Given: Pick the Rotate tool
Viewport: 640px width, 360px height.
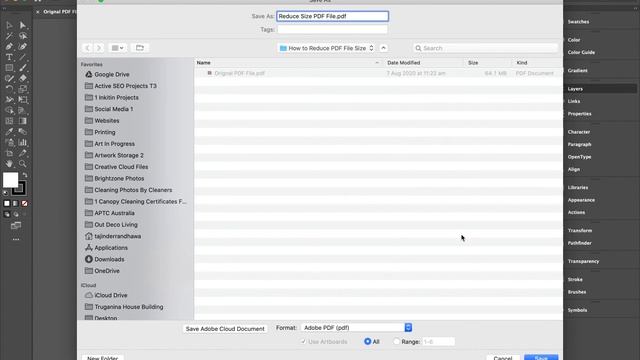Looking at the screenshot, I should coord(9,89).
